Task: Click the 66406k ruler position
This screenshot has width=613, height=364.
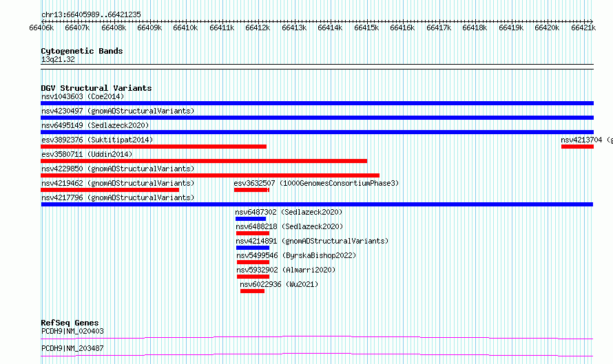Action: (41, 28)
